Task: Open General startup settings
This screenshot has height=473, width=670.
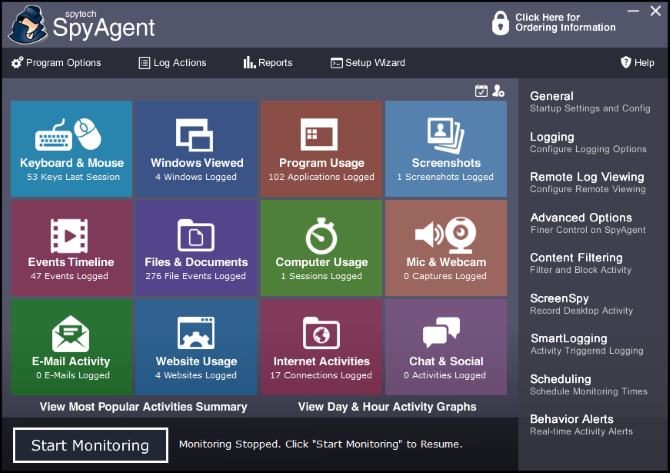Action: [590, 102]
